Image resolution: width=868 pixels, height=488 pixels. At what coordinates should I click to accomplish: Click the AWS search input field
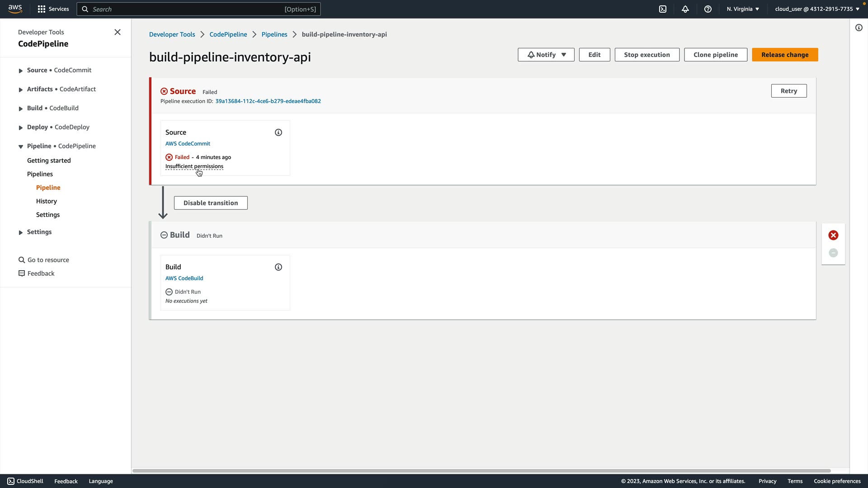190,9
